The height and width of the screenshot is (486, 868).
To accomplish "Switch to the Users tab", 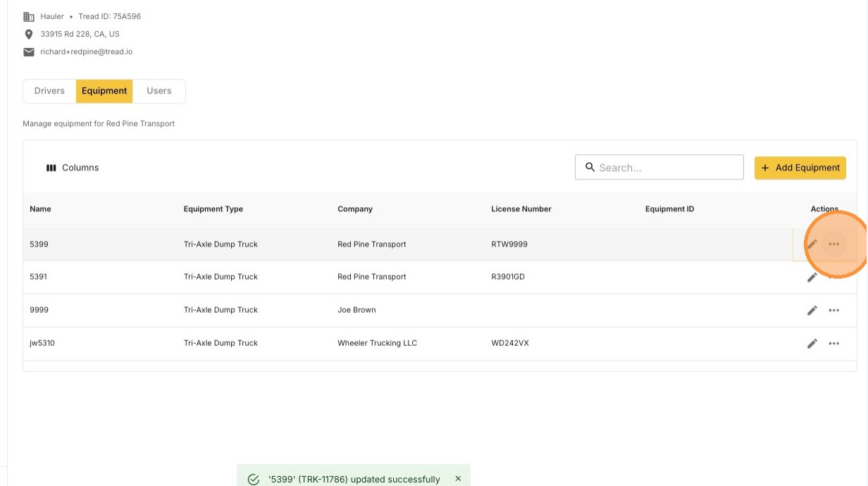I will [159, 91].
